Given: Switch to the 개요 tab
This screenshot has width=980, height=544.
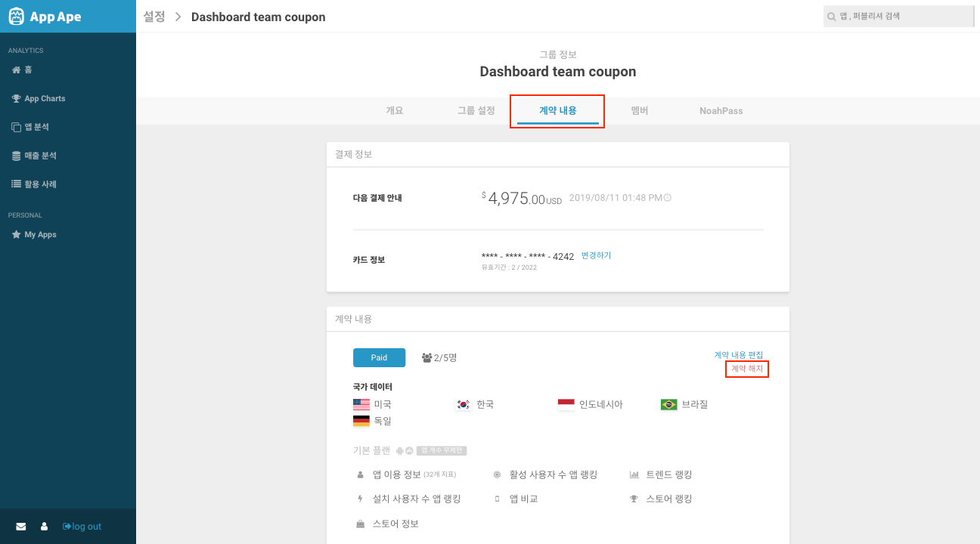Looking at the screenshot, I should click(395, 110).
